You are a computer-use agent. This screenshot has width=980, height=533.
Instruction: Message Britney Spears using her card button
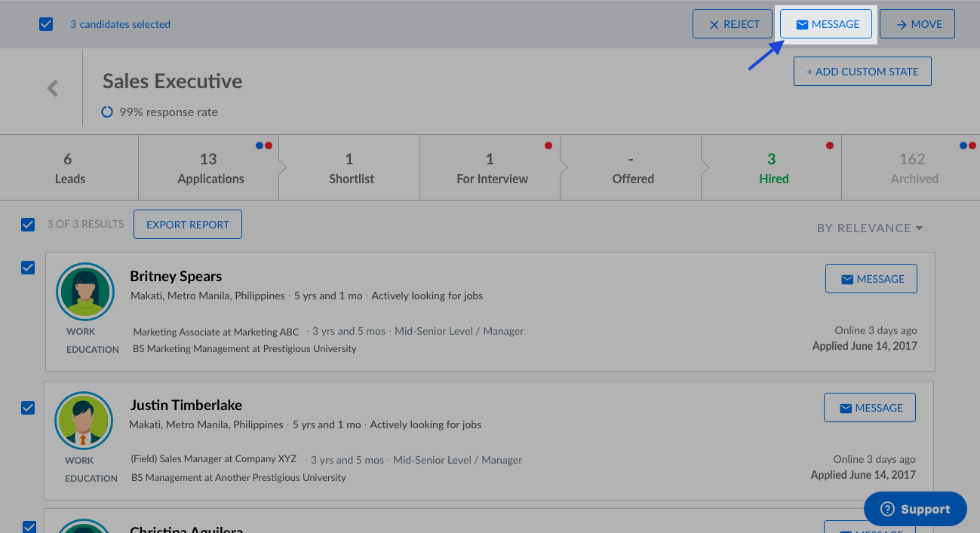[x=871, y=279]
